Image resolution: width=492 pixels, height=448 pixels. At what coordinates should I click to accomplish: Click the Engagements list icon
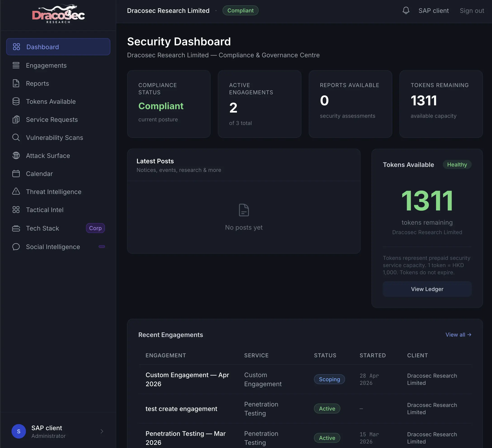pos(16,65)
